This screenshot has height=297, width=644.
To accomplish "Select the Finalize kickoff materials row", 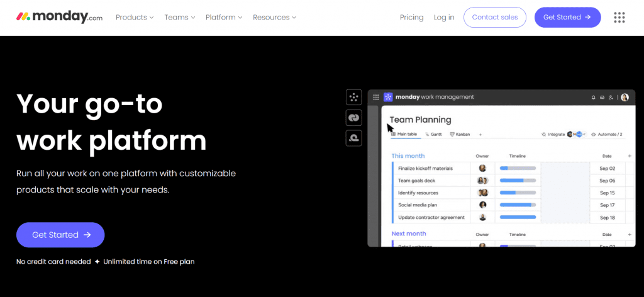I will 426,169.
